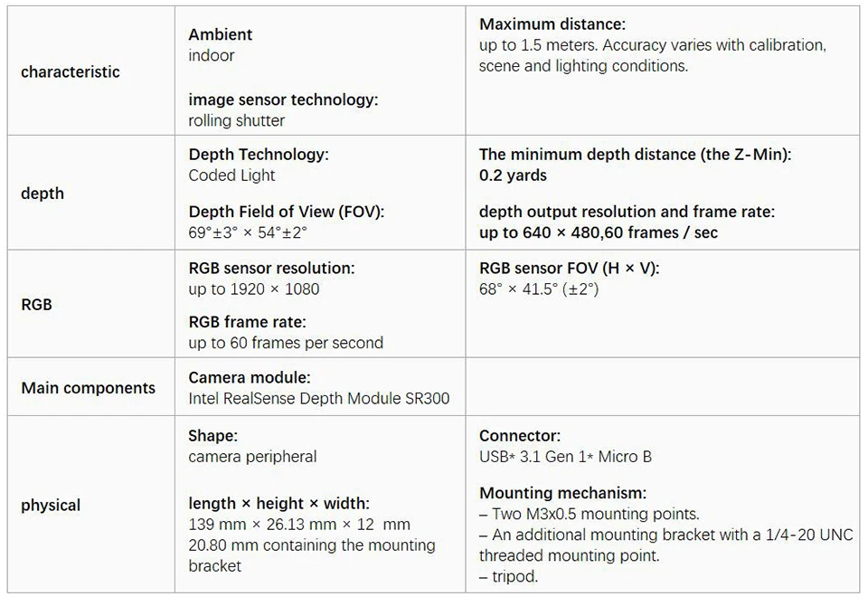
Task: Select the 'rolling shutter' value text
Action: point(237,120)
